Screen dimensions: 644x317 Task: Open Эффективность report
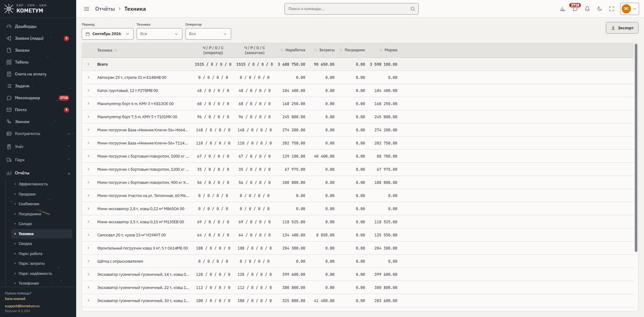[x=41, y=184]
